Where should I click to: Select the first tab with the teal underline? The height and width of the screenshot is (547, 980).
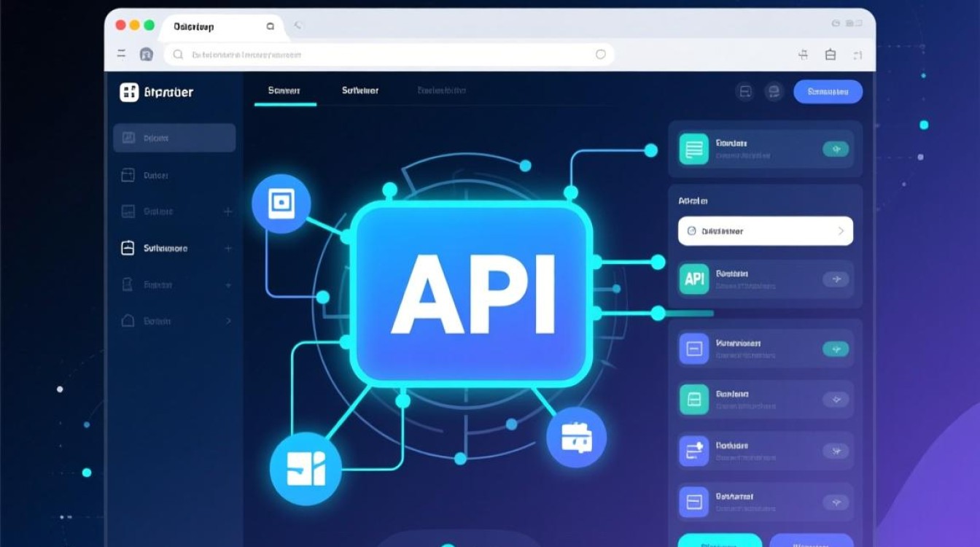point(284,91)
